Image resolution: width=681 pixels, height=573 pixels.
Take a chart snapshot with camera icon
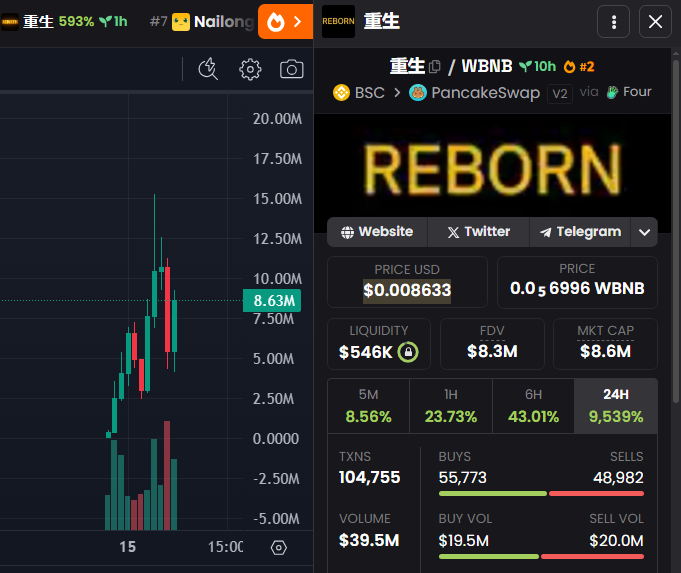pos(291,69)
